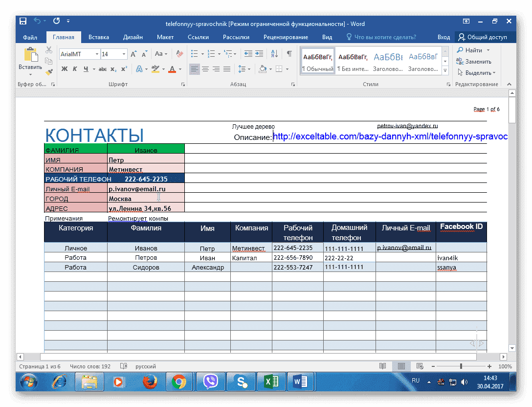Toggle bold formatting (Ж)
532x407 pixels.
point(64,69)
